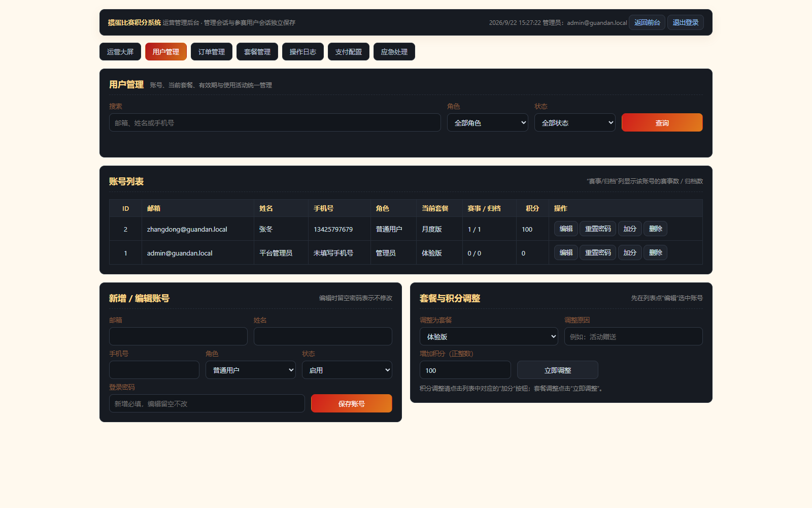
Task: Open the 订单管理 tab
Action: [212, 52]
